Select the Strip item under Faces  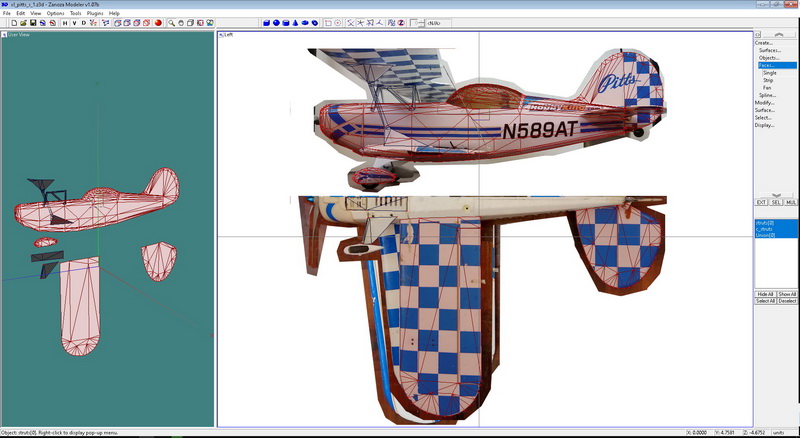[769, 80]
